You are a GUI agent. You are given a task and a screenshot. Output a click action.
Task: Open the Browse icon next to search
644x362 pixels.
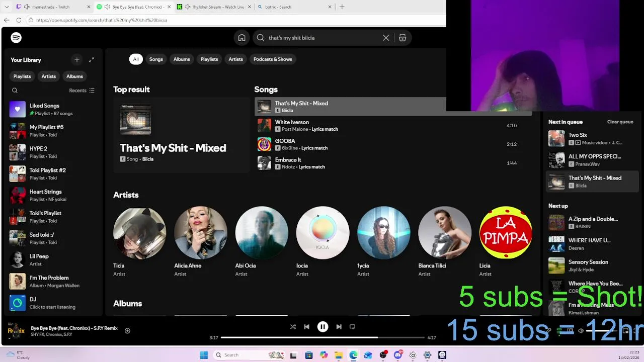point(403,38)
